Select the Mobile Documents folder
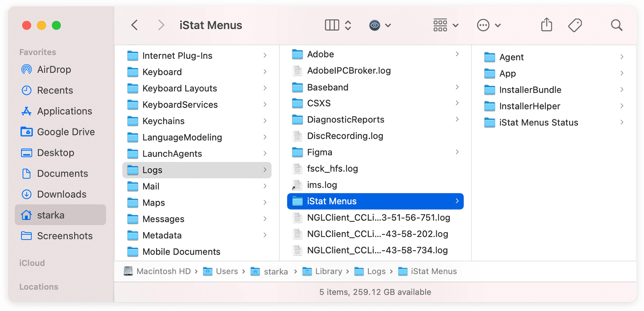Screen dimensions: 644x311 click(197, 252)
